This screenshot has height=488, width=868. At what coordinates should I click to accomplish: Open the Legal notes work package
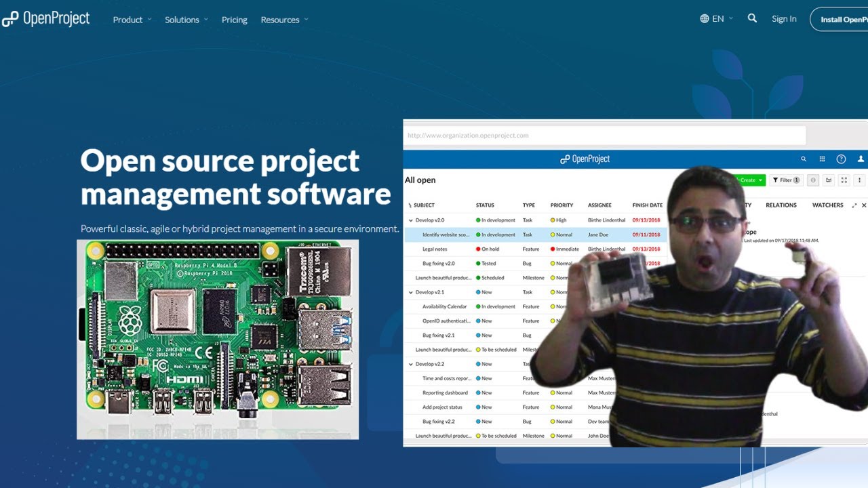435,249
